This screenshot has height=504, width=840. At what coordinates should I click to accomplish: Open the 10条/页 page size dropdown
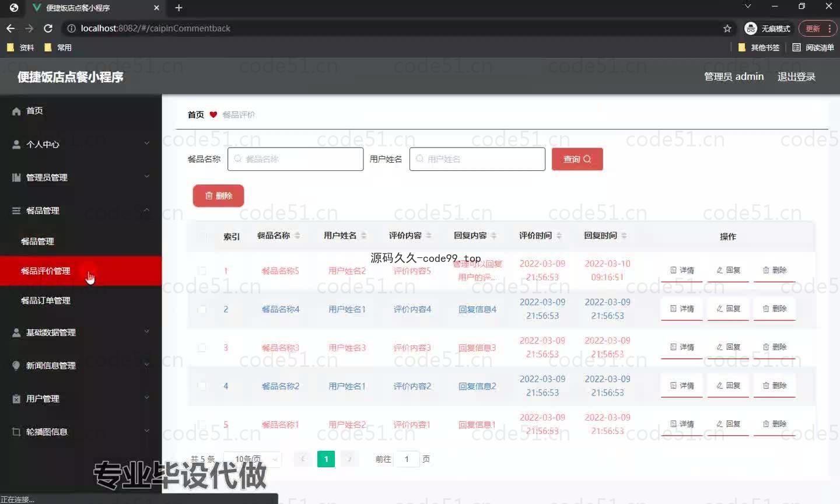[x=253, y=459]
